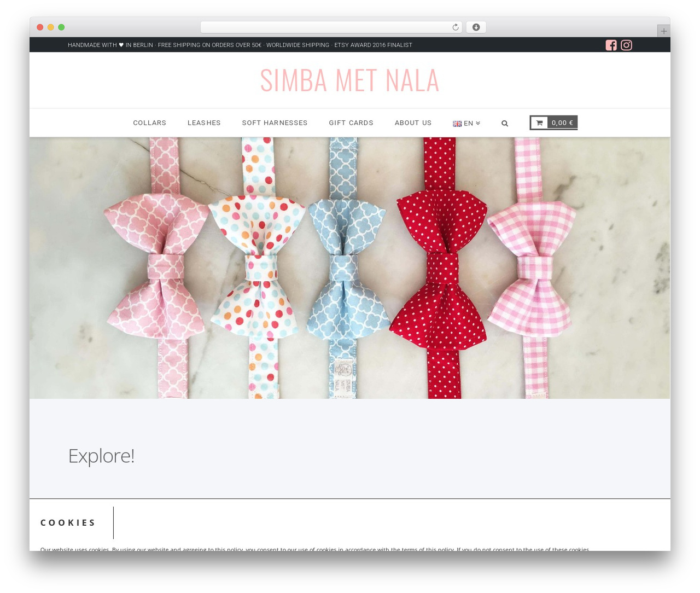
Task: Open the Instagram profile icon
Action: (626, 45)
